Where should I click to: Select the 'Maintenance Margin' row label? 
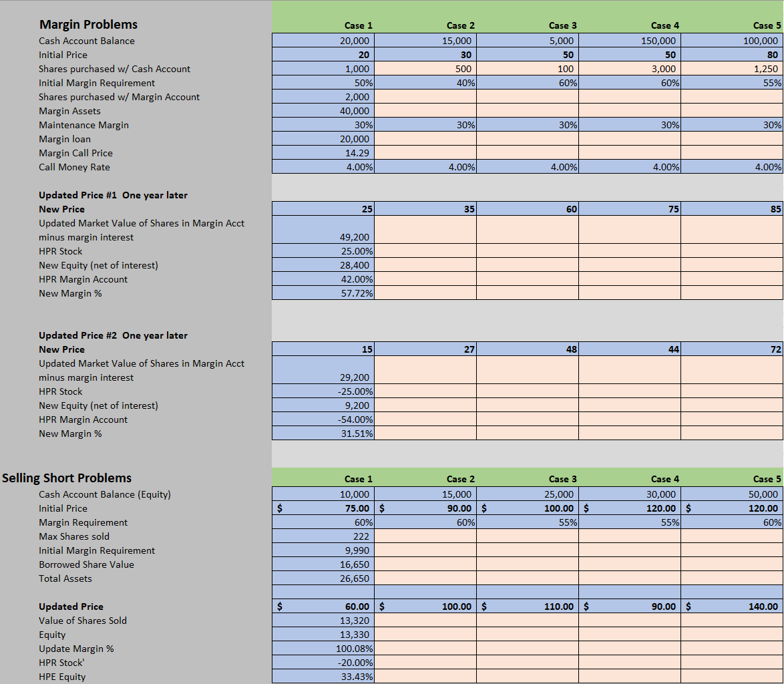83,125
